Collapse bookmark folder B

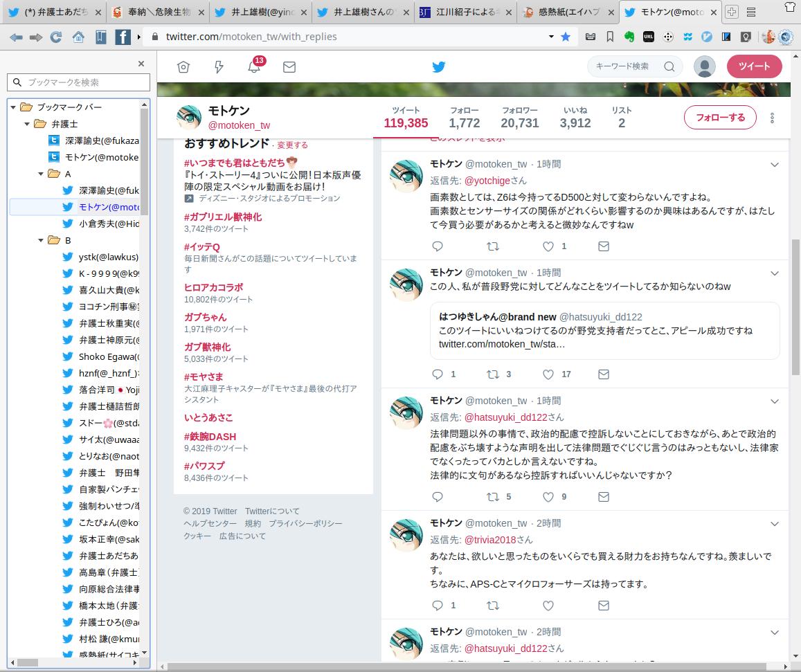(x=41, y=241)
